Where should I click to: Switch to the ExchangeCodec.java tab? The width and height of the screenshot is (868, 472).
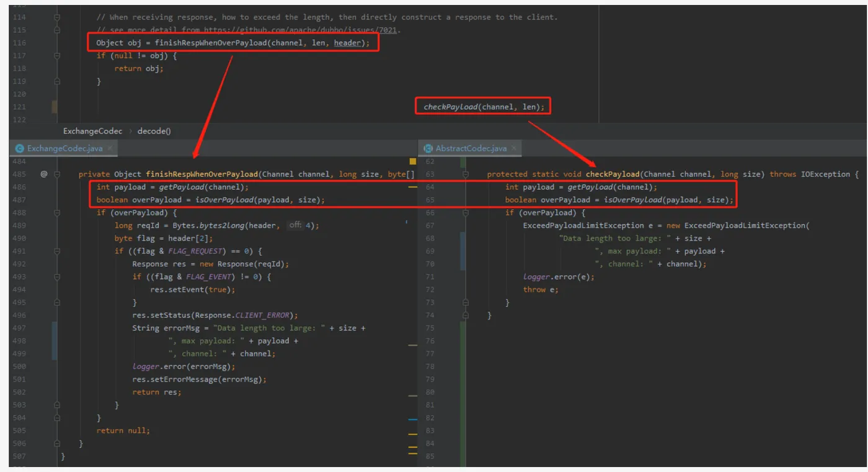(64, 148)
